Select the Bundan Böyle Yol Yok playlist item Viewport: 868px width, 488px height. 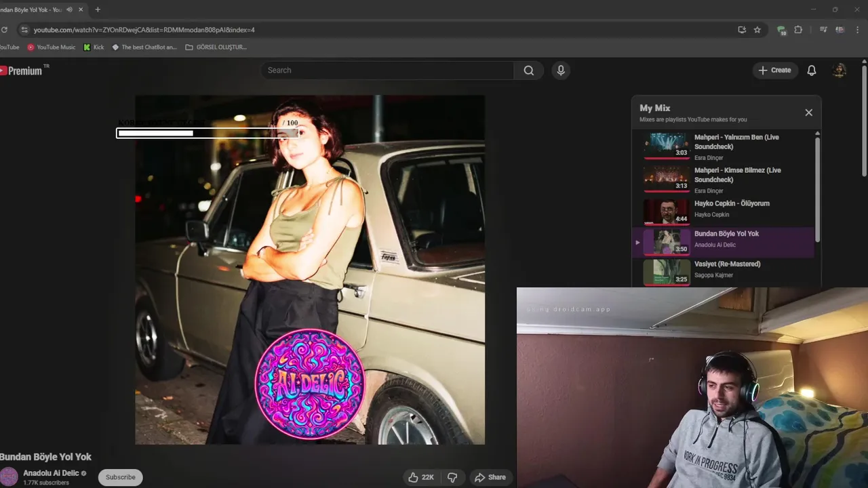point(723,242)
